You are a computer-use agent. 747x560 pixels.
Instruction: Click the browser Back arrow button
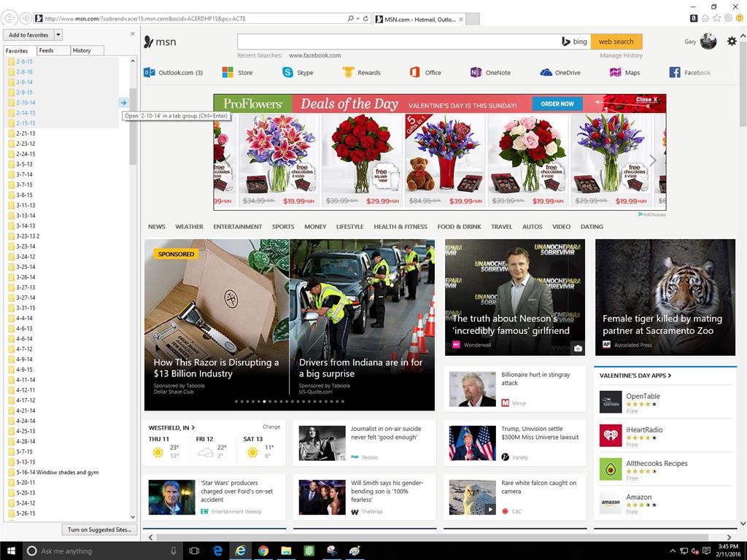point(9,18)
